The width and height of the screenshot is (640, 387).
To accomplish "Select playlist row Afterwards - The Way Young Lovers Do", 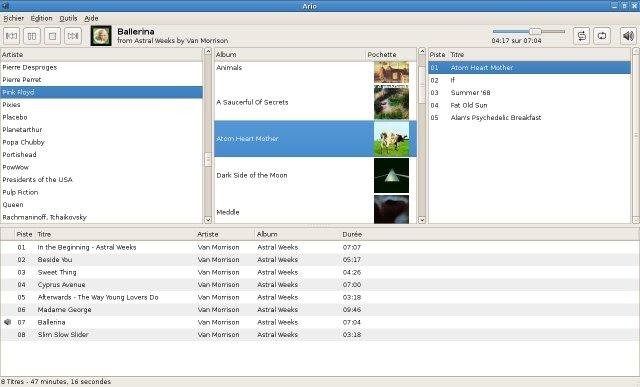I will 320,297.
